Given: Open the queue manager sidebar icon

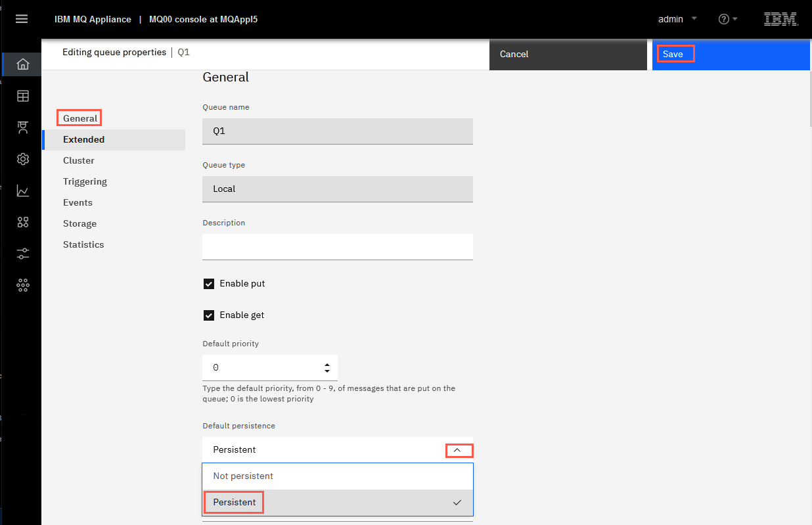Looking at the screenshot, I should pyautogui.click(x=23, y=127).
